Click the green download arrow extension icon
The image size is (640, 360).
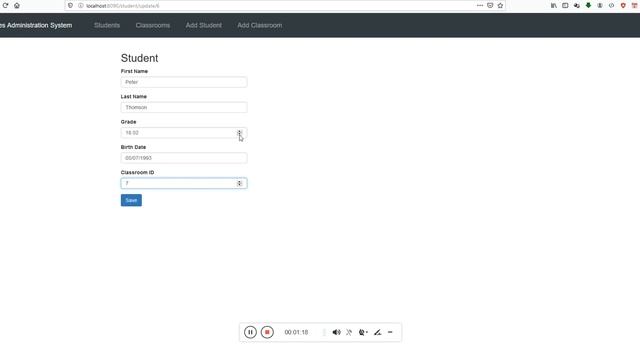588,5
